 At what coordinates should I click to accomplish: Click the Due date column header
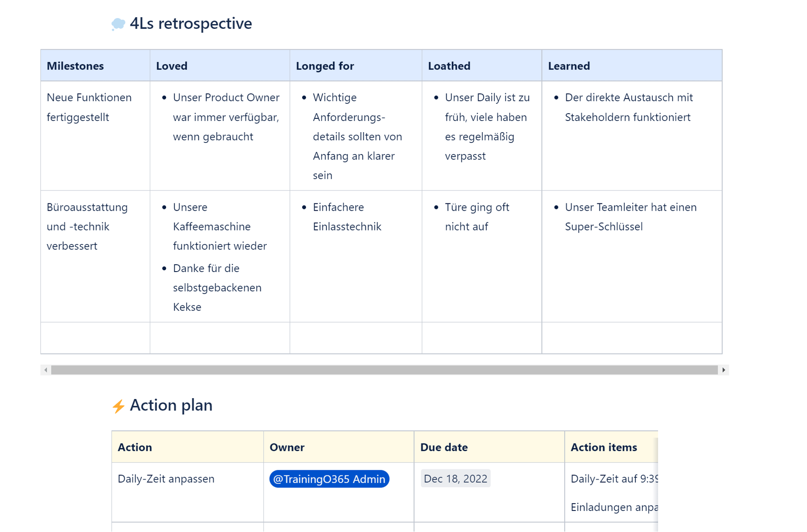[x=444, y=447]
